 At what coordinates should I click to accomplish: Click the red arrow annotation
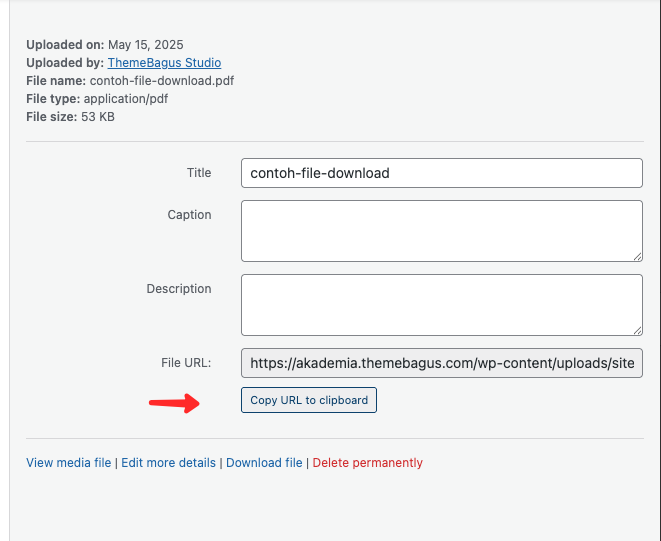[x=175, y=404]
